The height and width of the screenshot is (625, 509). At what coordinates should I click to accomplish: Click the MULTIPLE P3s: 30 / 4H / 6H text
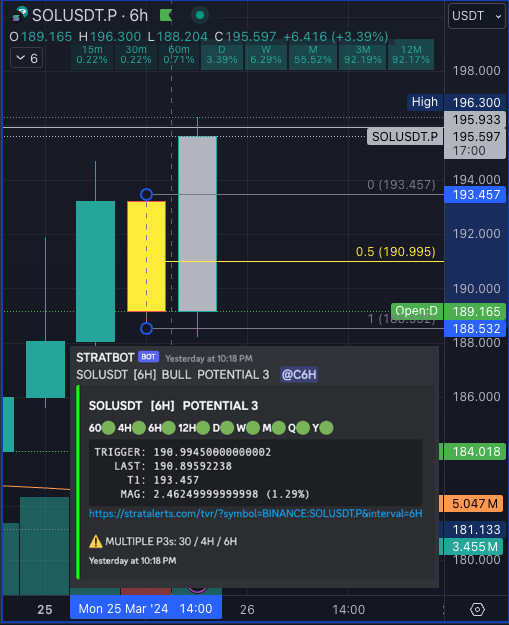[x=171, y=541]
